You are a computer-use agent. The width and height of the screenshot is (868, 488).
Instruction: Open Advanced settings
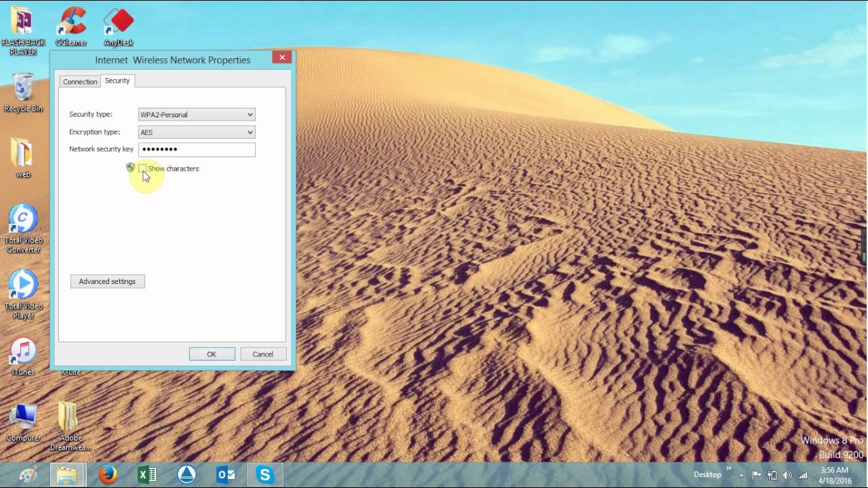(x=107, y=281)
